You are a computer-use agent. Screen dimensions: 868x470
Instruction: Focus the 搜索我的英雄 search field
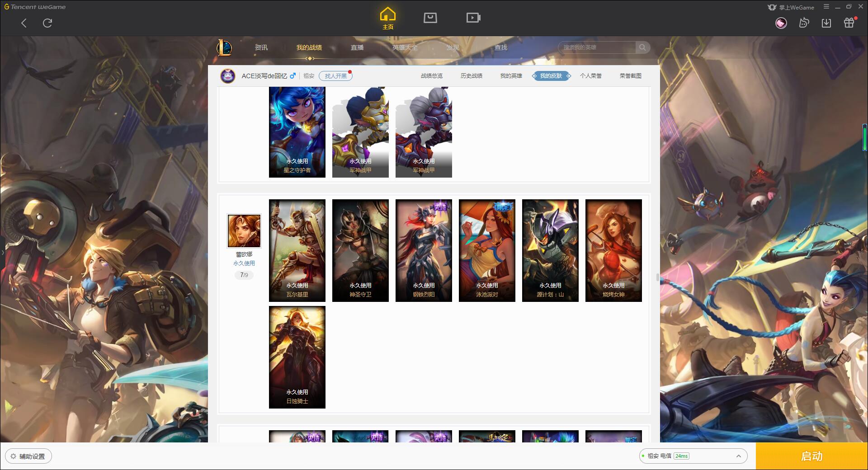(597, 47)
